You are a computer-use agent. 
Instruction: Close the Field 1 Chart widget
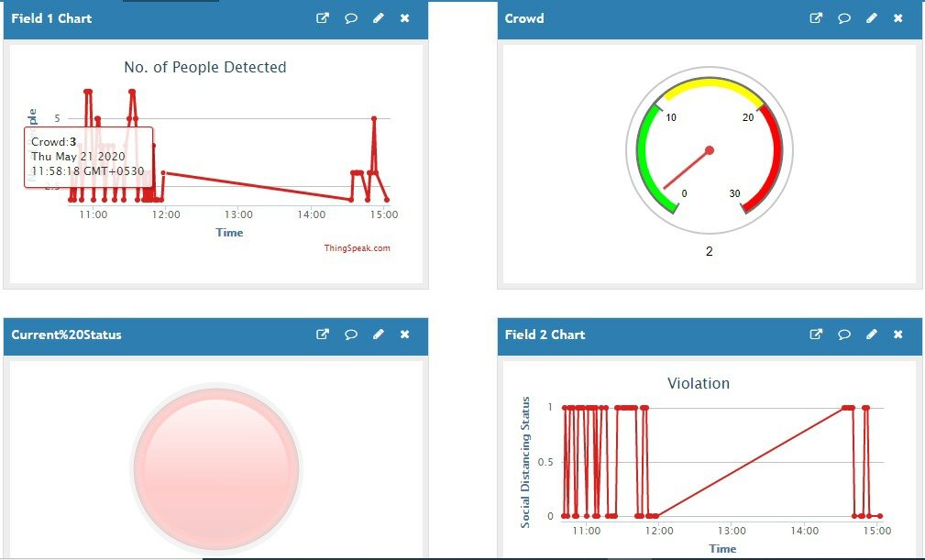404,17
